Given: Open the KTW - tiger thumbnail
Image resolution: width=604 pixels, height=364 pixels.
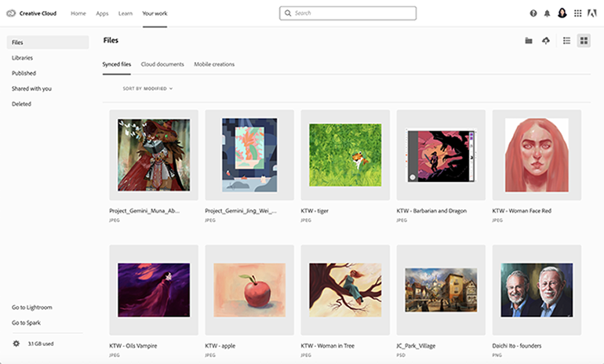Looking at the screenshot, I should click(345, 155).
